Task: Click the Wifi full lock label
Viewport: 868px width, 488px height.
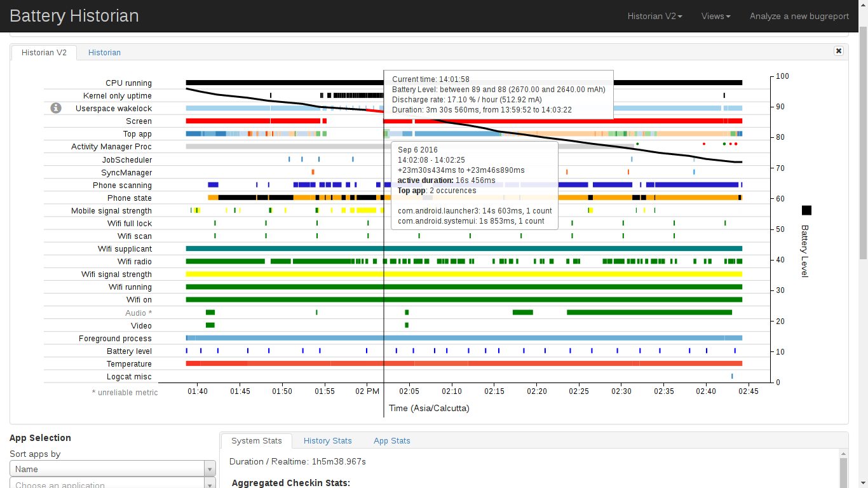Action: pyautogui.click(x=130, y=224)
